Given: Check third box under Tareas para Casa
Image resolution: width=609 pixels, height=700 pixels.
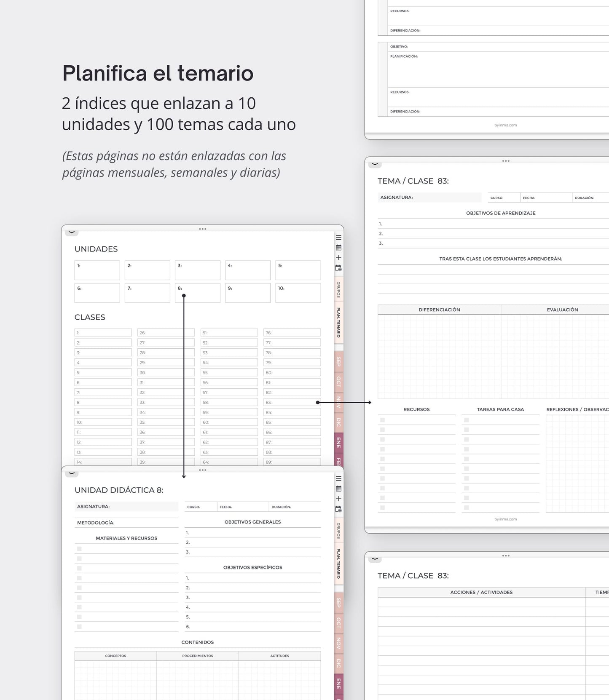Looking at the screenshot, I should 466,439.
